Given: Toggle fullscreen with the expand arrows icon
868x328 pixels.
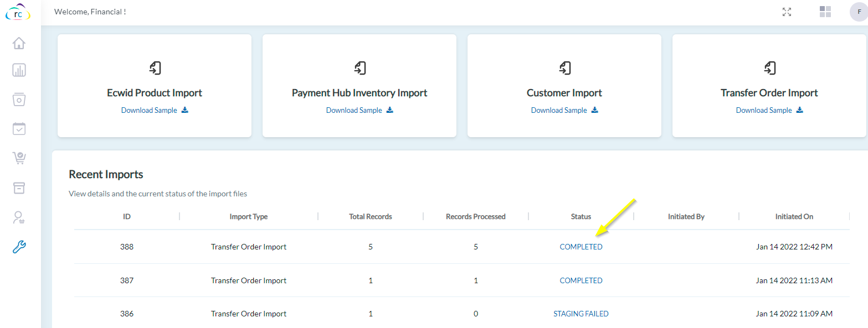Looking at the screenshot, I should coord(787,12).
